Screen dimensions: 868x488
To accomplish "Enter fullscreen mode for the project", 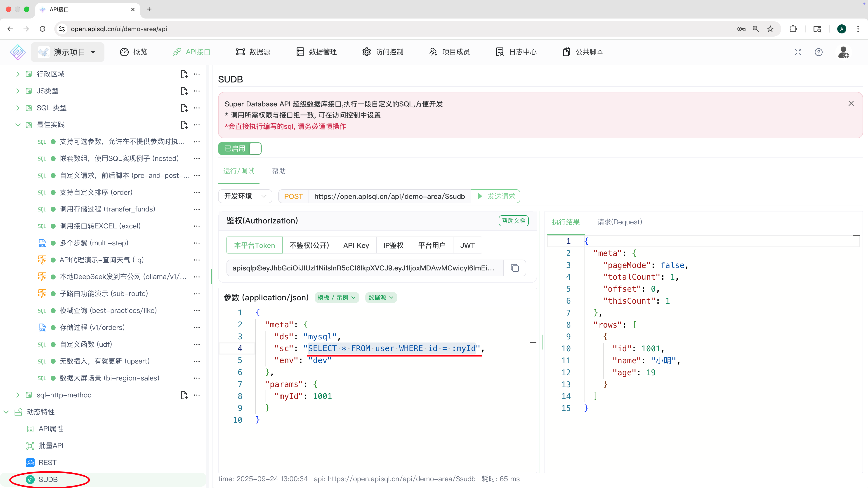I will [798, 52].
